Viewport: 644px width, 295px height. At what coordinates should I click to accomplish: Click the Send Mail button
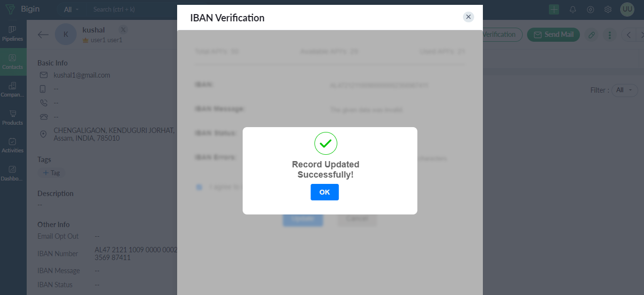click(x=553, y=34)
